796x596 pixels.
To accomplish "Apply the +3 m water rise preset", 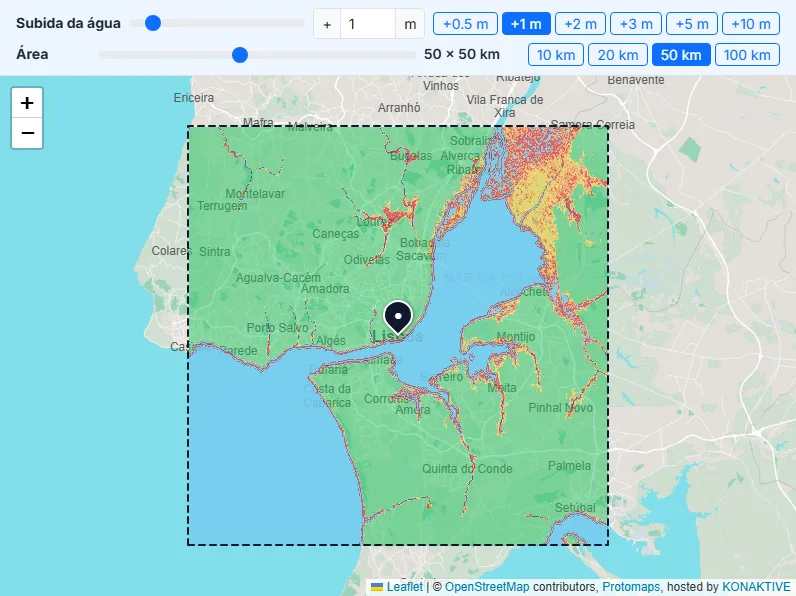I will click(x=636, y=24).
